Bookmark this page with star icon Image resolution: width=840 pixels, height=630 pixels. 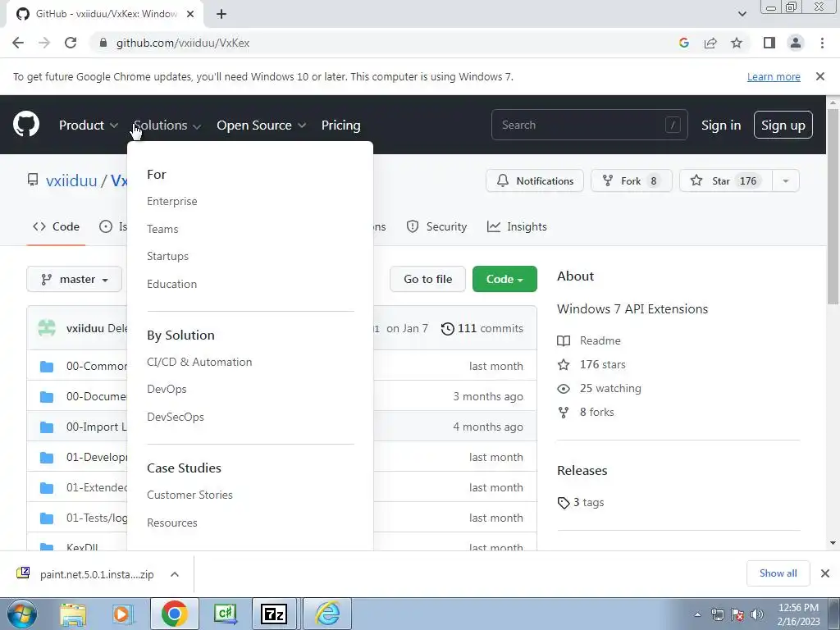pos(737,43)
